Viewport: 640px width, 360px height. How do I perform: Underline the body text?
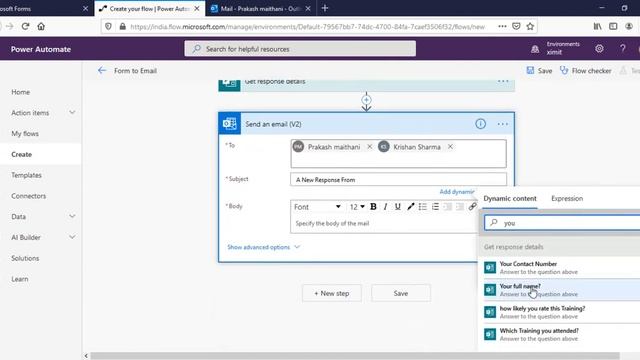coord(398,207)
